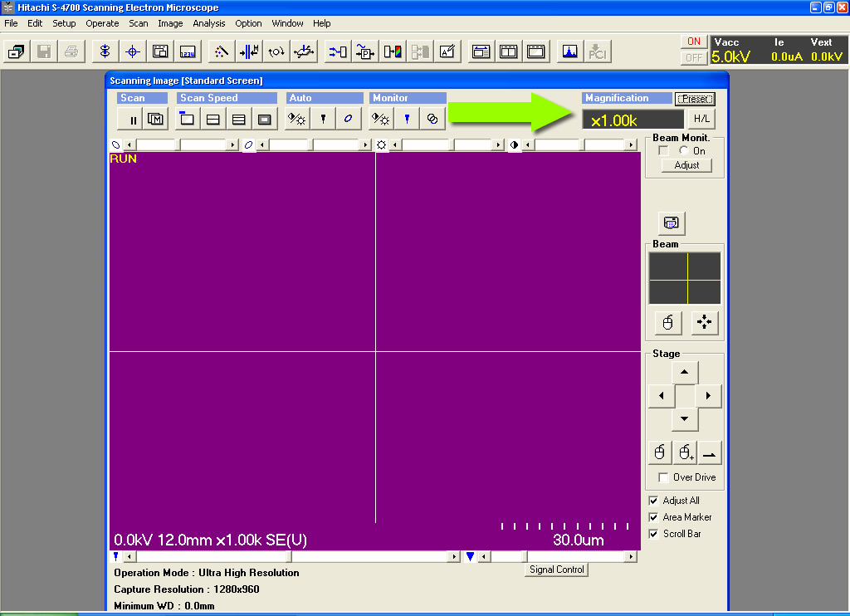Viewport: 850px width, 616px height.
Task: Click the rotation arrows toolbar icon
Action: [276, 51]
